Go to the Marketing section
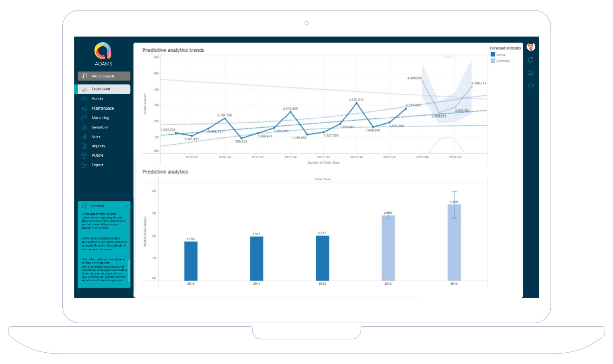The height and width of the screenshot is (364, 613). click(x=100, y=118)
